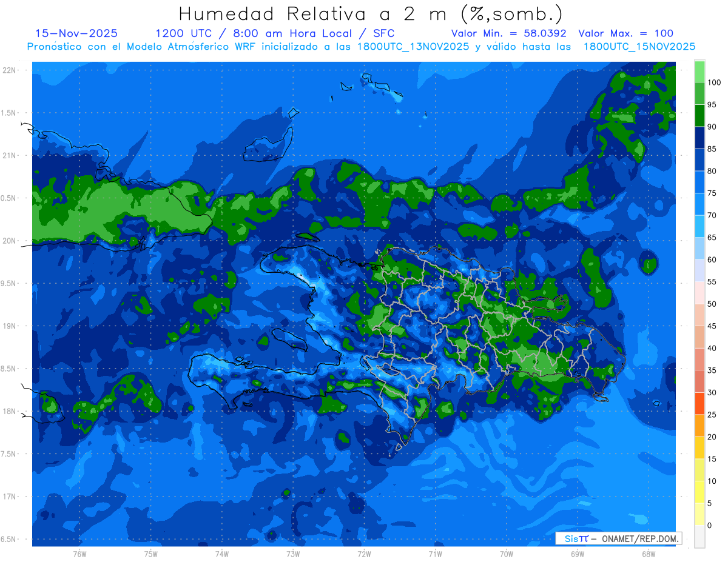Click the '95' value on the color legend

point(712,104)
